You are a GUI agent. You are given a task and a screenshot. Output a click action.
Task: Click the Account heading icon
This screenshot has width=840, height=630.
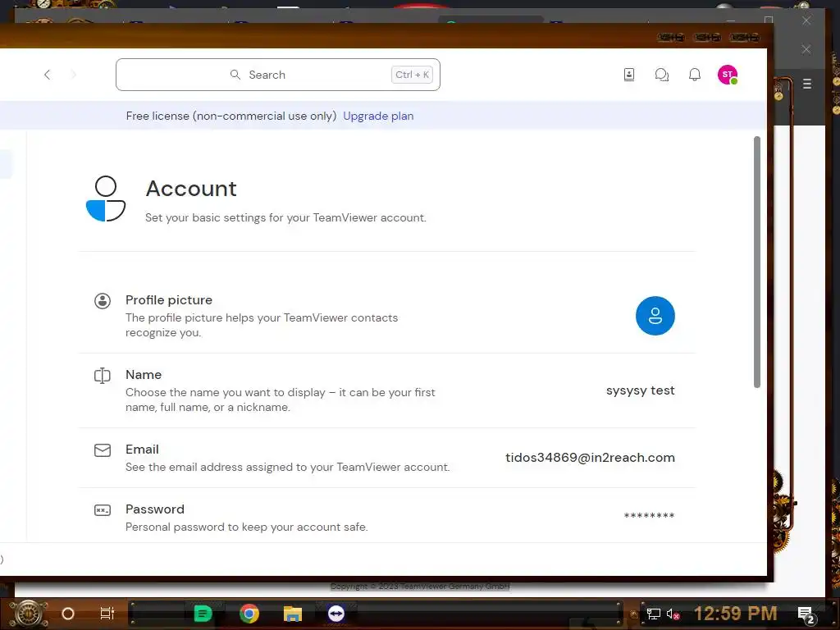point(106,199)
